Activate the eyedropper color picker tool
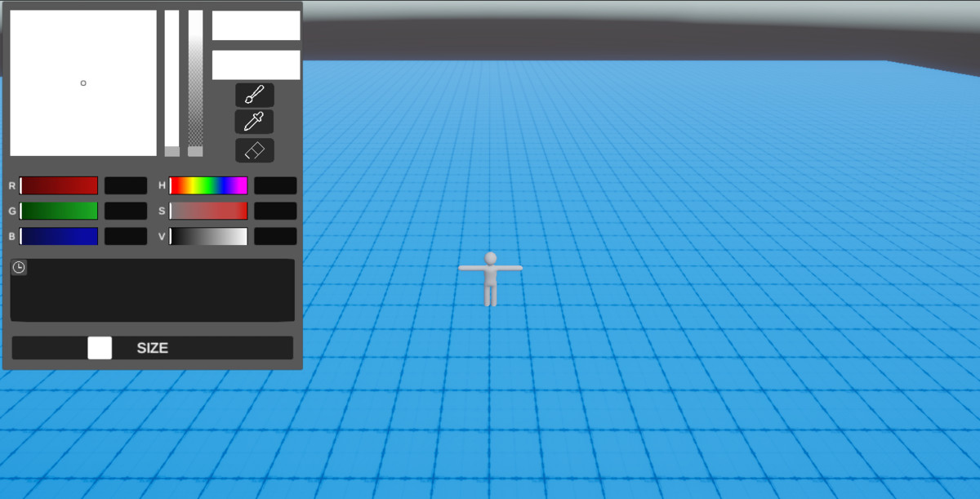Screen dimensions: 980x499 [255, 123]
